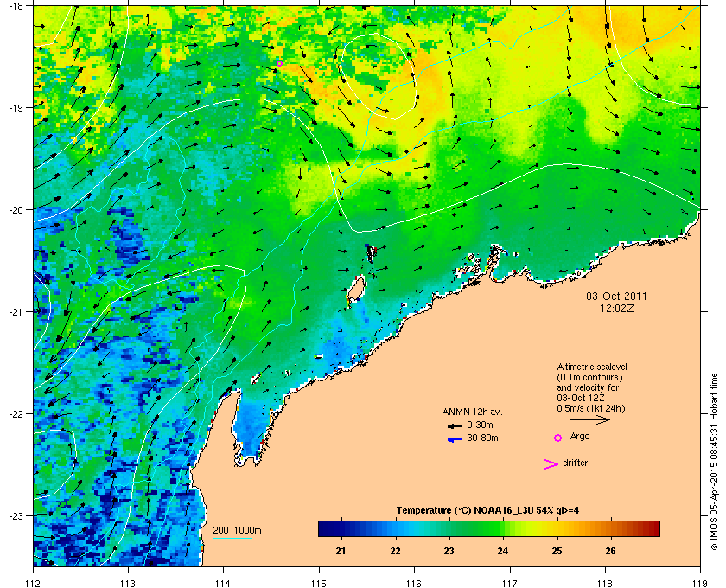Screen dimensions: 726x588
Task: Click the '116' longitude axis label
Action: [414, 584]
